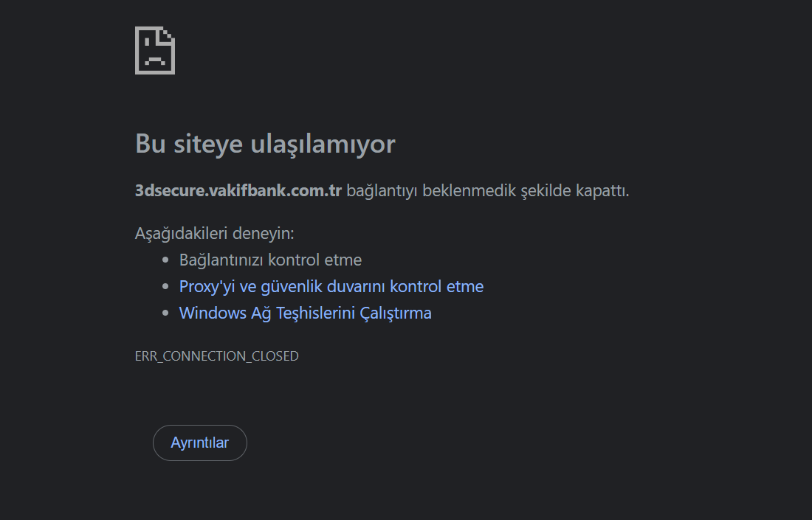Click "Bağlantınızı kontrol etme" suggestion text
The height and width of the screenshot is (520, 812).
pyautogui.click(x=270, y=260)
